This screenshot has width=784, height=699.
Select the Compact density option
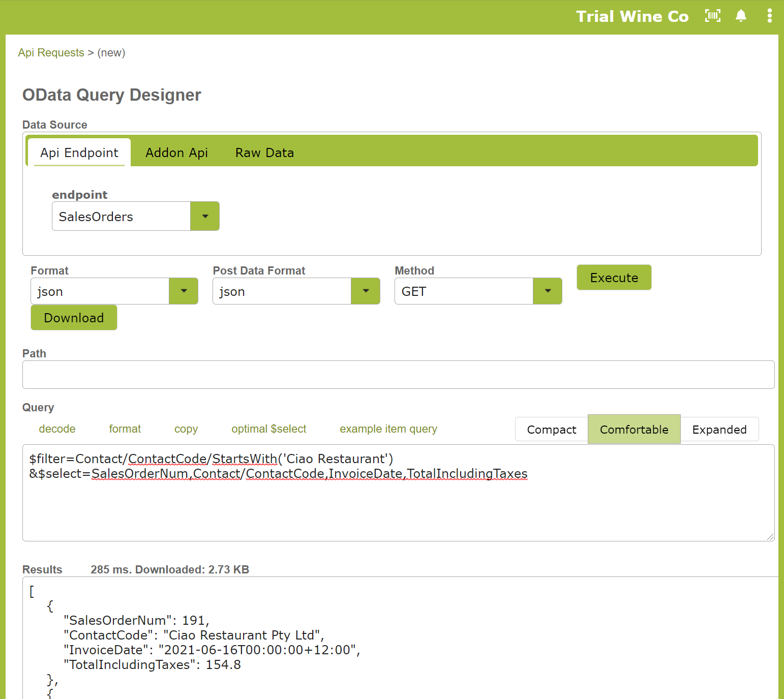tap(552, 430)
